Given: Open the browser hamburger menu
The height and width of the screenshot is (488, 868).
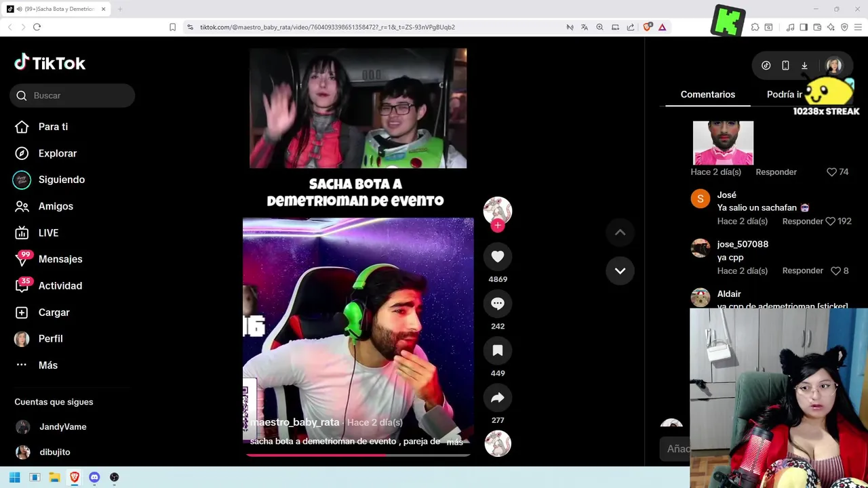Looking at the screenshot, I should pos(859,27).
